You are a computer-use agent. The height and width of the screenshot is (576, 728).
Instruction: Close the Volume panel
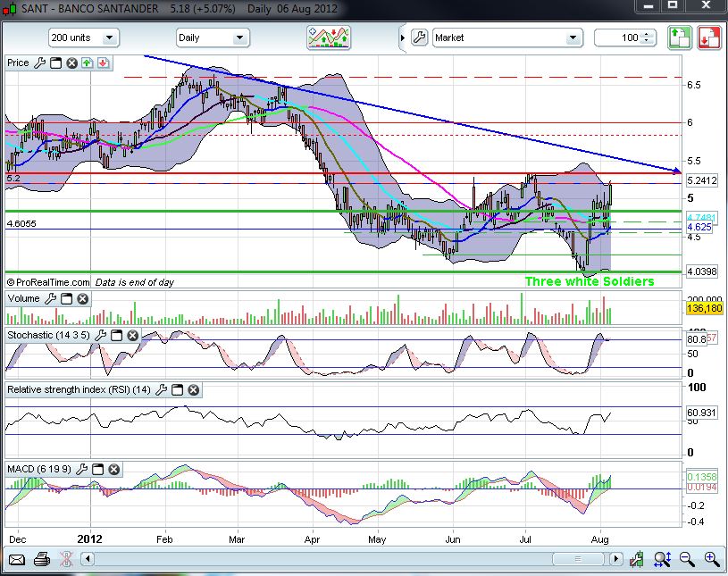pos(83,298)
